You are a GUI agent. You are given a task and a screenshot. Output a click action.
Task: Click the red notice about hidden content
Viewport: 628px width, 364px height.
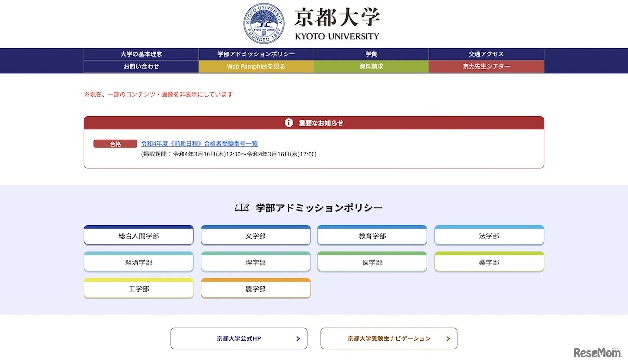click(x=158, y=94)
